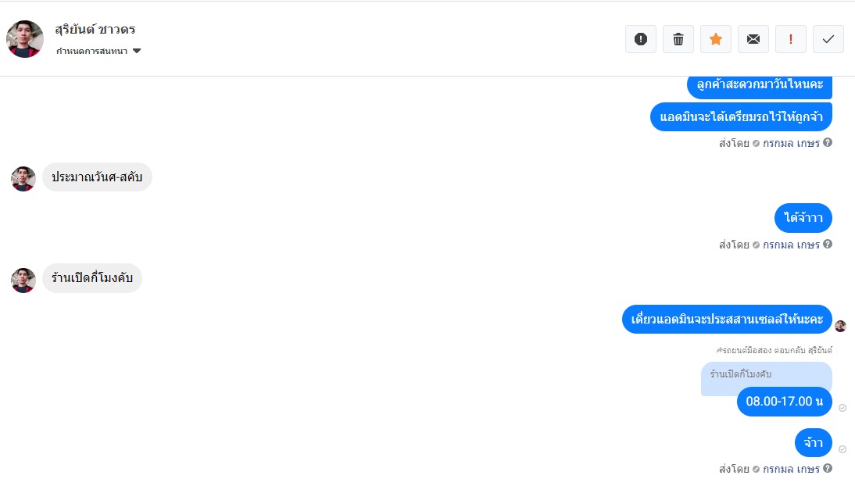
Task: Click delivered check icon beside จ้าา message
Action: (842, 449)
